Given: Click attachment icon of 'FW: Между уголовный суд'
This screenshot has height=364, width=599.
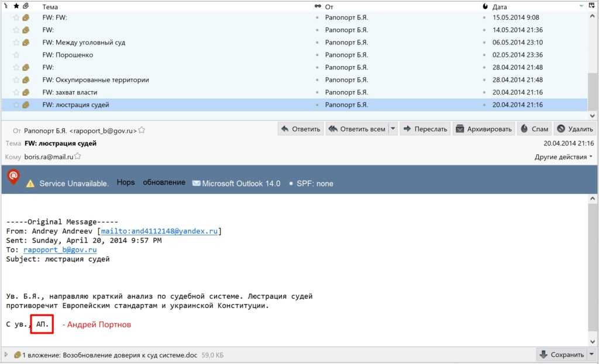Looking at the screenshot, I should 26,42.
